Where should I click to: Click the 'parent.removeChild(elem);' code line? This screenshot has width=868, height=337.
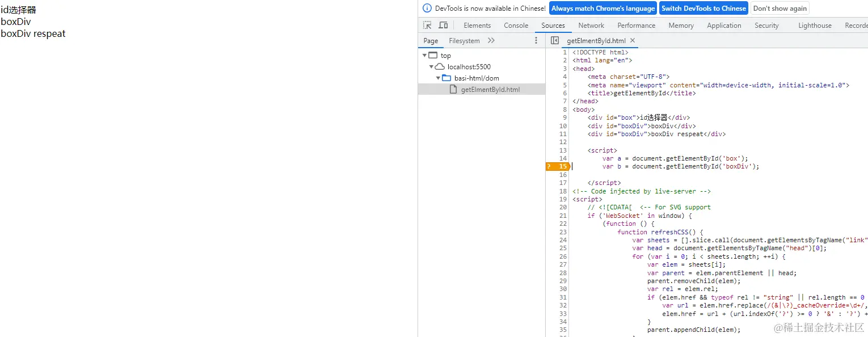[x=694, y=281]
